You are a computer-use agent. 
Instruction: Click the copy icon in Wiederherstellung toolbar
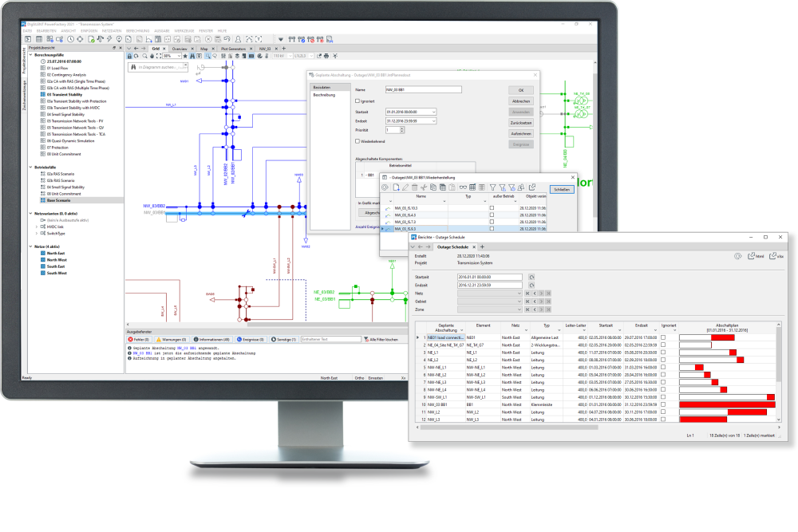433,187
